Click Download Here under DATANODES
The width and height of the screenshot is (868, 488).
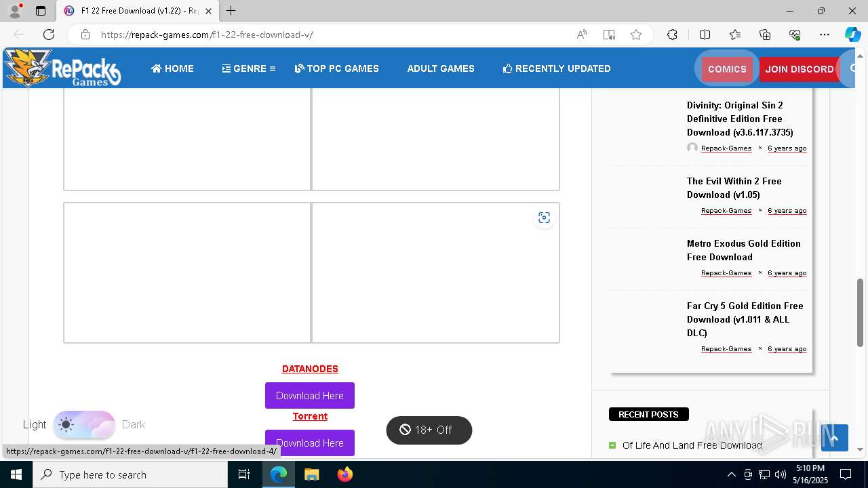click(310, 396)
